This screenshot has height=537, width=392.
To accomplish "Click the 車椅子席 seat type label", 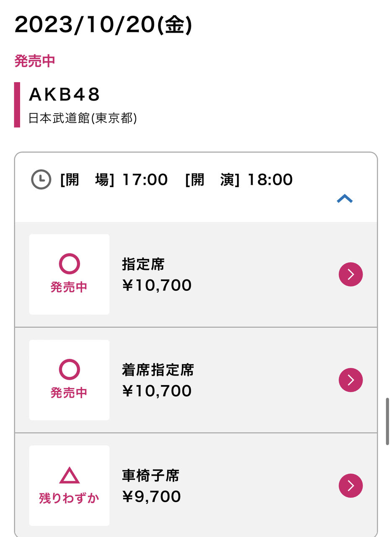I will pyautogui.click(x=151, y=476).
